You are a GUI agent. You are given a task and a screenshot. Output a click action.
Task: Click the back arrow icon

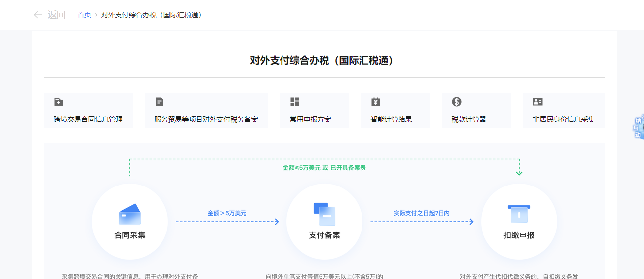(x=38, y=15)
